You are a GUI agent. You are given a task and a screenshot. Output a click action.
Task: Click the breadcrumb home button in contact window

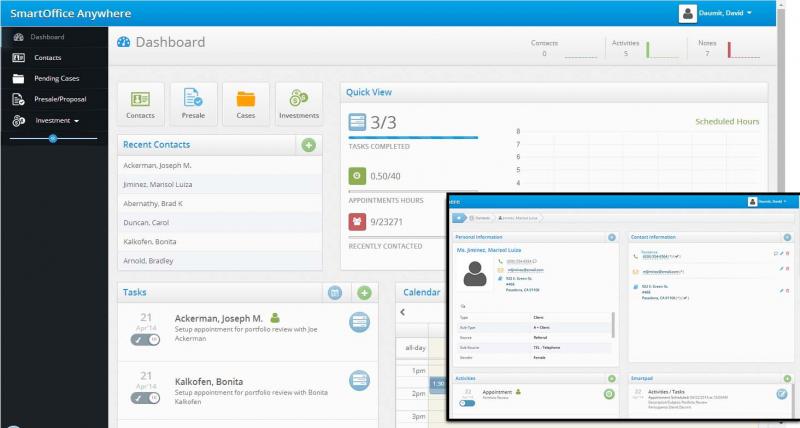point(459,218)
